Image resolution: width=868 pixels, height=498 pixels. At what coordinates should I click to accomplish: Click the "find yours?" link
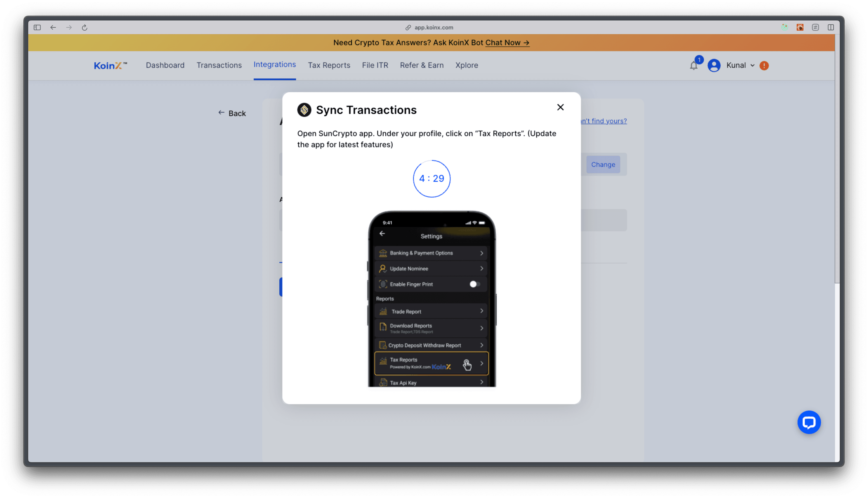604,121
